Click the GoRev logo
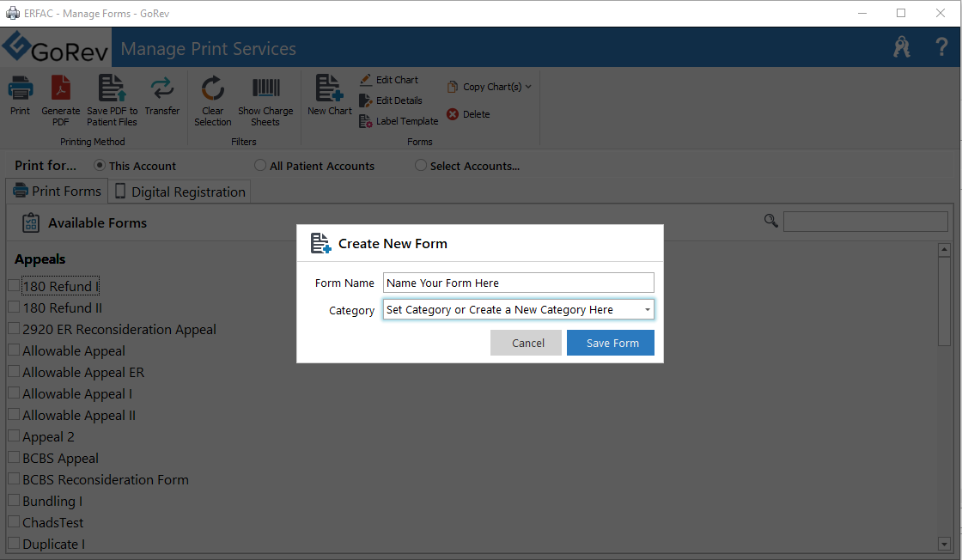 click(x=56, y=47)
